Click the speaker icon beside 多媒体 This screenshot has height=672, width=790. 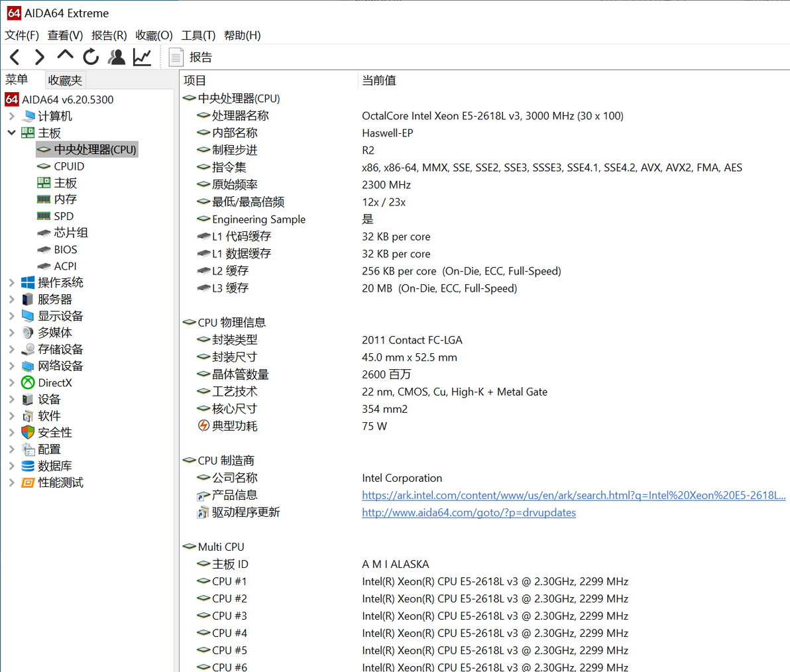(x=28, y=333)
